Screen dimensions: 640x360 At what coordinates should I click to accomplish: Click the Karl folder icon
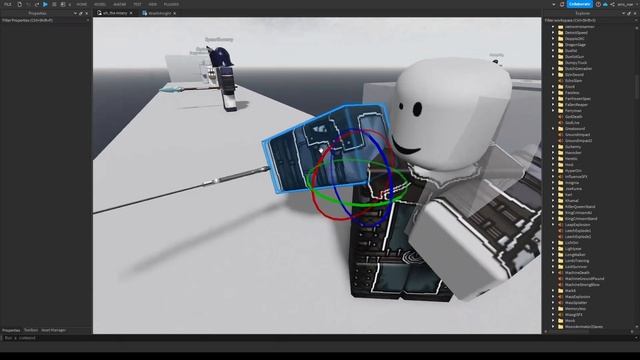pos(560,195)
